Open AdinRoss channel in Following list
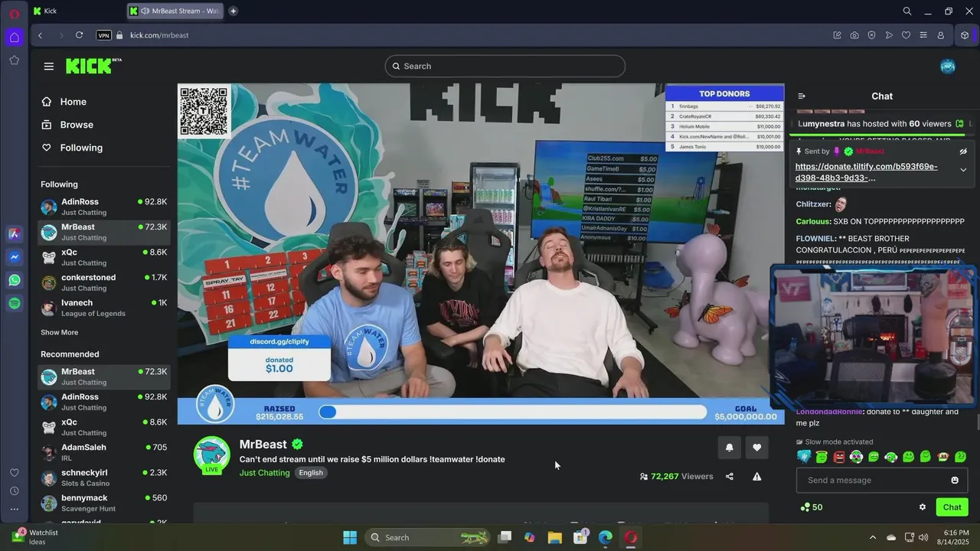Viewport: 980px width, 551px height. tap(104, 207)
